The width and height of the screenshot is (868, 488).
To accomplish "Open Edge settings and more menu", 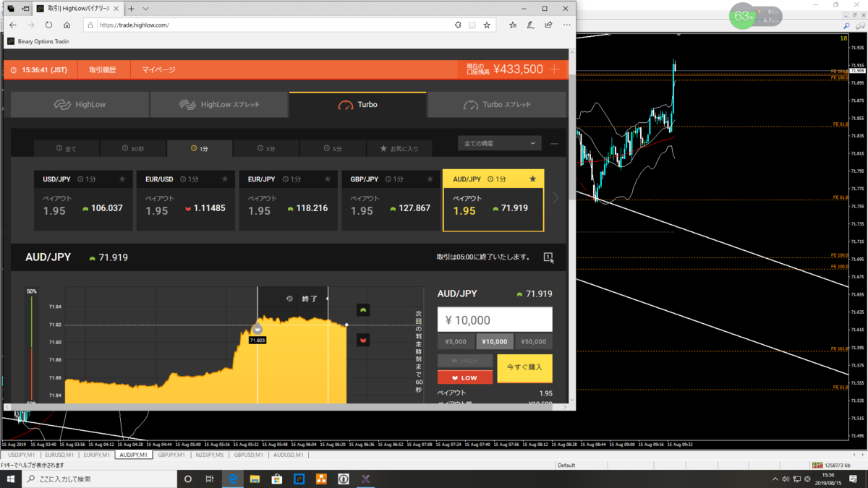I will (x=566, y=25).
